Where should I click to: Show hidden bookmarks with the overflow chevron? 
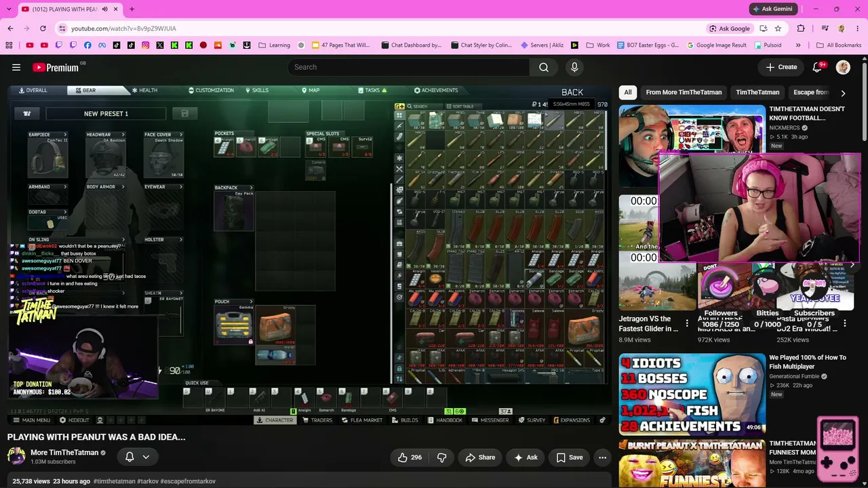click(x=798, y=45)
